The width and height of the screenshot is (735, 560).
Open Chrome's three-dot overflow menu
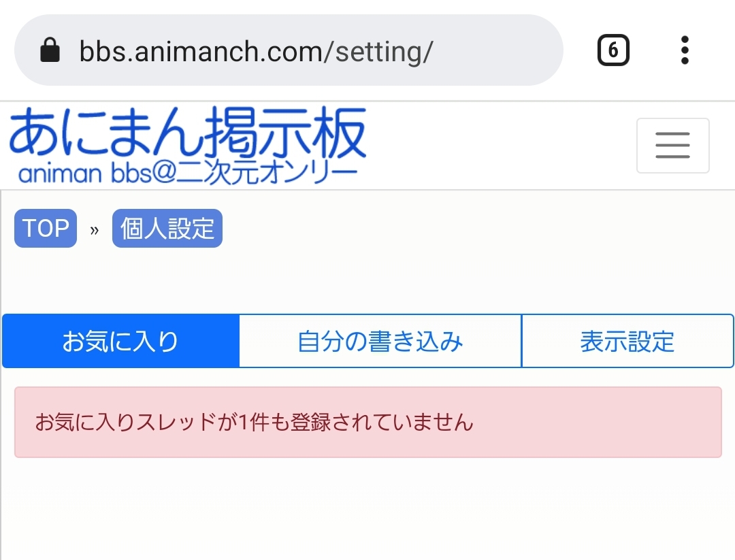coord(685,50)
